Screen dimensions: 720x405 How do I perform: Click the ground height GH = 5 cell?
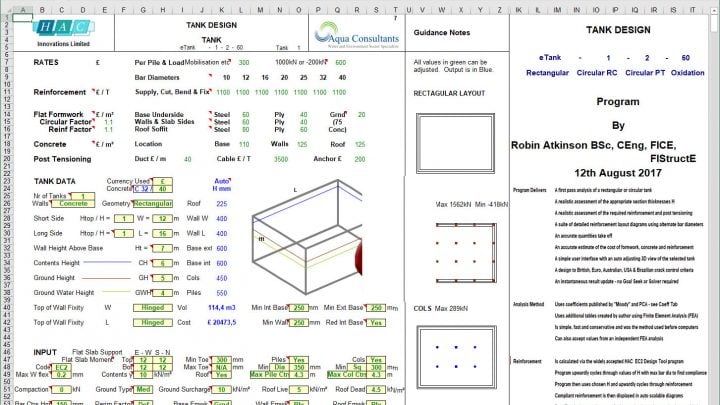tap(163, 278)
